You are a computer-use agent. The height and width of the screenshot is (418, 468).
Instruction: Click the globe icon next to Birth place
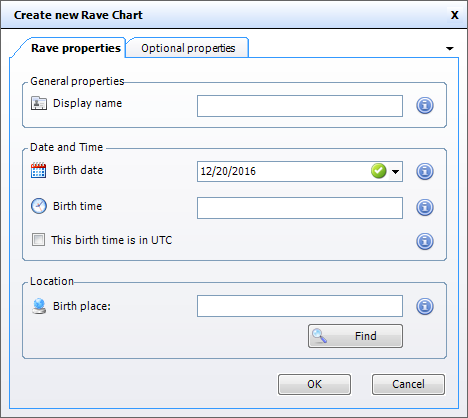(39, 306)
